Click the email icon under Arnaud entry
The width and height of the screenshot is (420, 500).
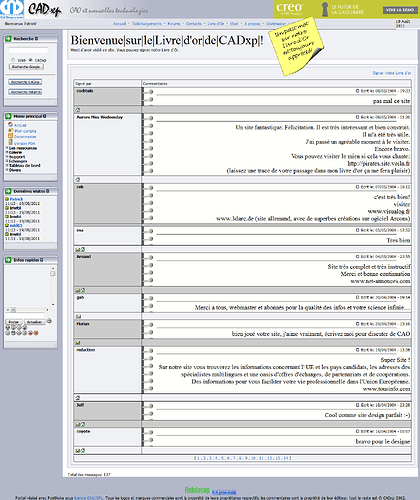click(77, 290)
